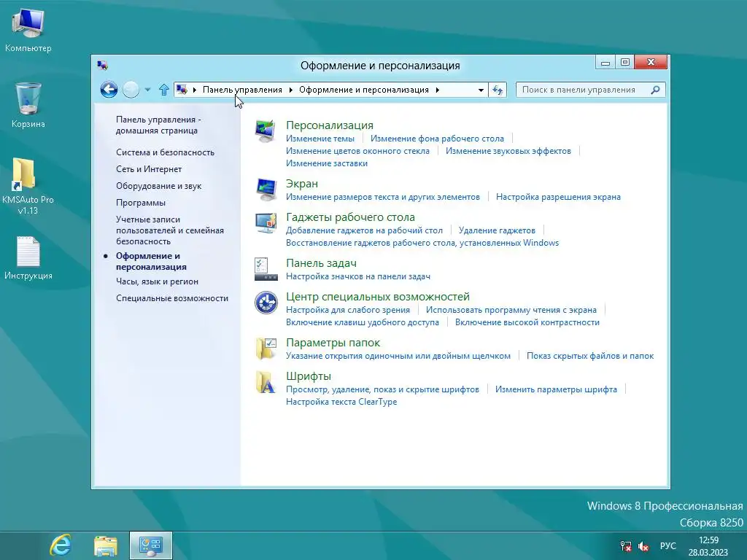Open the Шрифты fonts icon

coord(266,382)
